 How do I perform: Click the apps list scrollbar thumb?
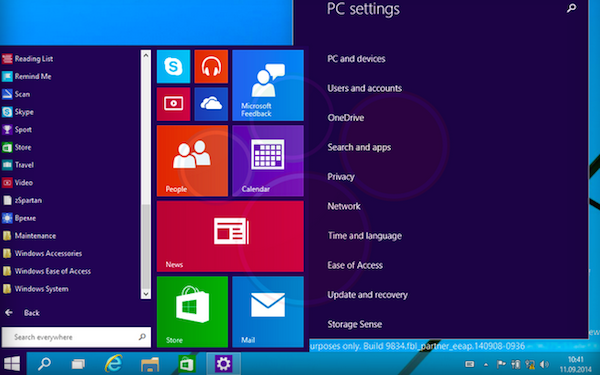click(145, 246)
